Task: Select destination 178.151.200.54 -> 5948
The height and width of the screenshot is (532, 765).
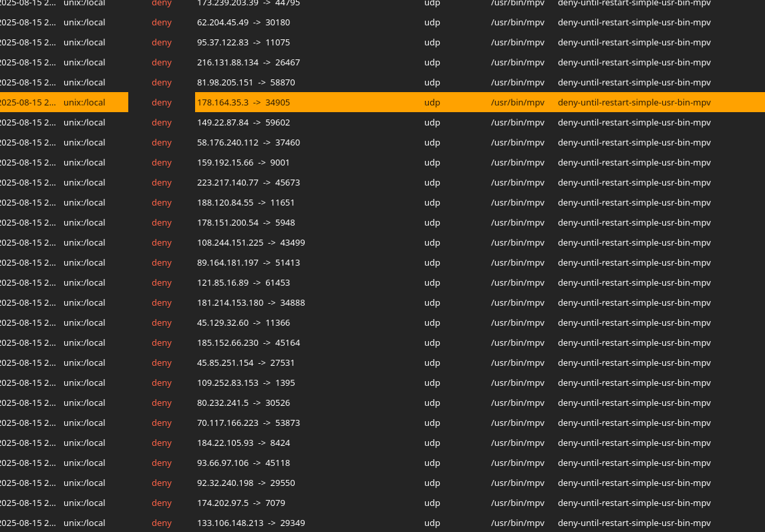Action: (246, 222)
